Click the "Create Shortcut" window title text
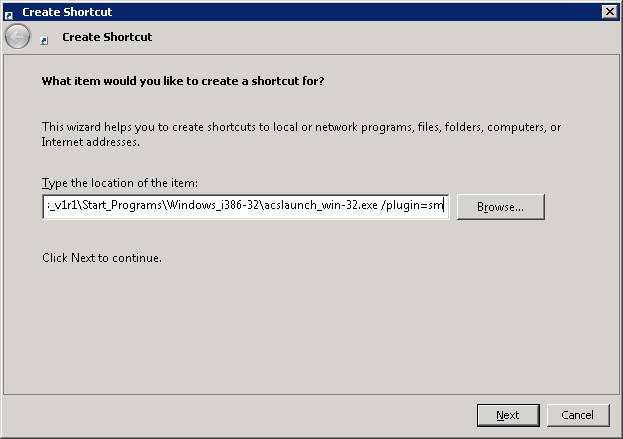This screenshot has width=623, height=439. pyautogui.click(x=67, y=12)
